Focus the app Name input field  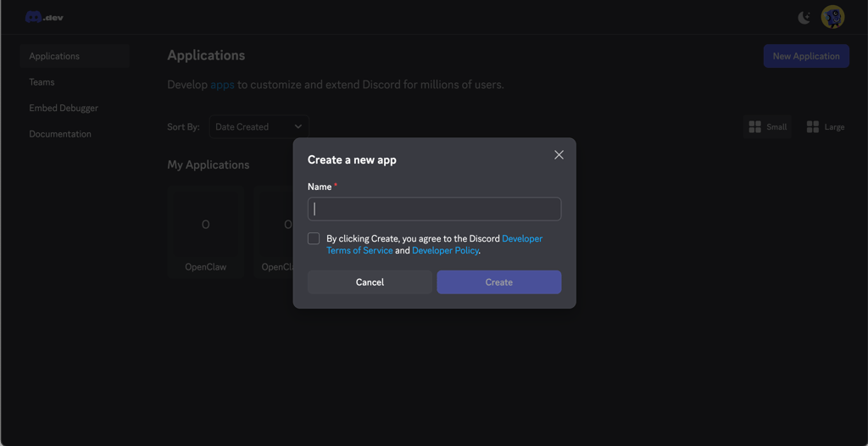(435, 209)
